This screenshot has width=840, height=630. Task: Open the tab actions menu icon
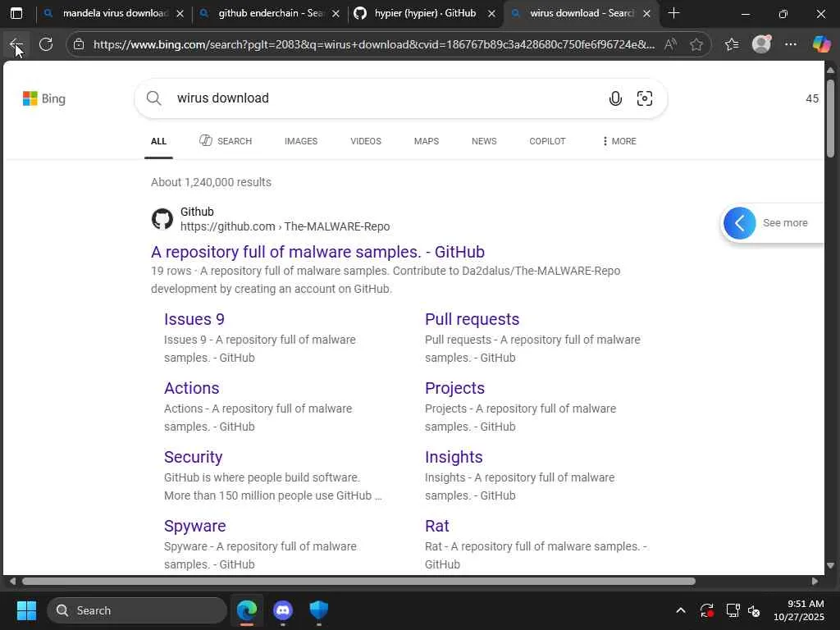click(x=16, y=13)
